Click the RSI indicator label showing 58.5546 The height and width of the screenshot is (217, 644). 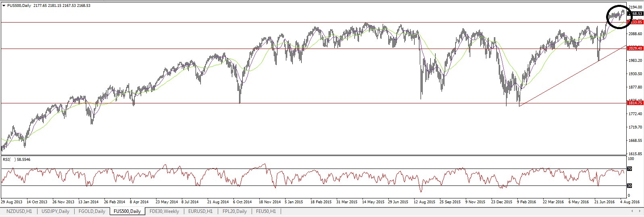pos(17,159)
